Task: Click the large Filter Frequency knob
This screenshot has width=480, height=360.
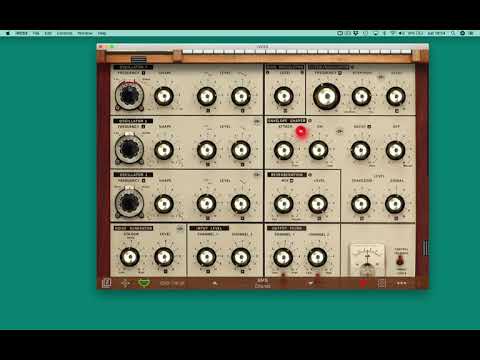Action: (327, 96)
